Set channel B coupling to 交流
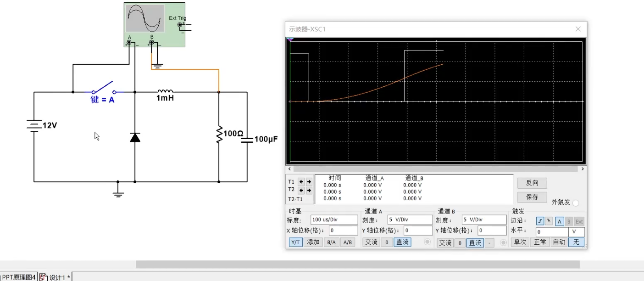Image resolution: width=644 pixels, height=281 pixels. point(446,243)
